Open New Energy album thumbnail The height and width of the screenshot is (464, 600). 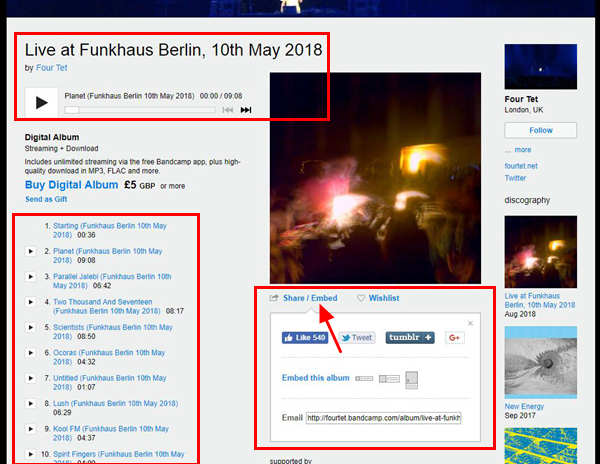pos(541,362)
